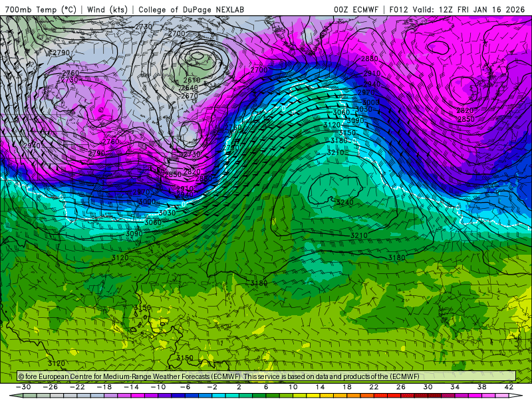Click the positive 26 value on the temperature scale

click(x=401, y=387)
